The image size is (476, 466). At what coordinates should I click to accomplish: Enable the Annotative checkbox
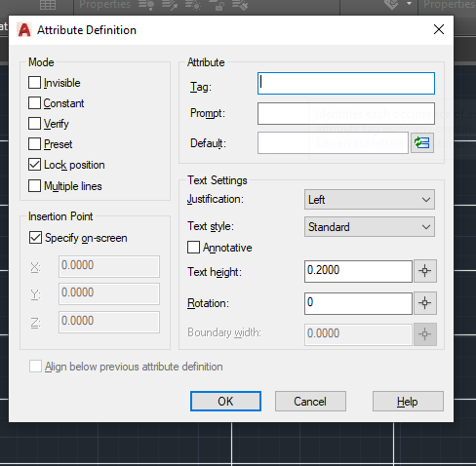193,248
